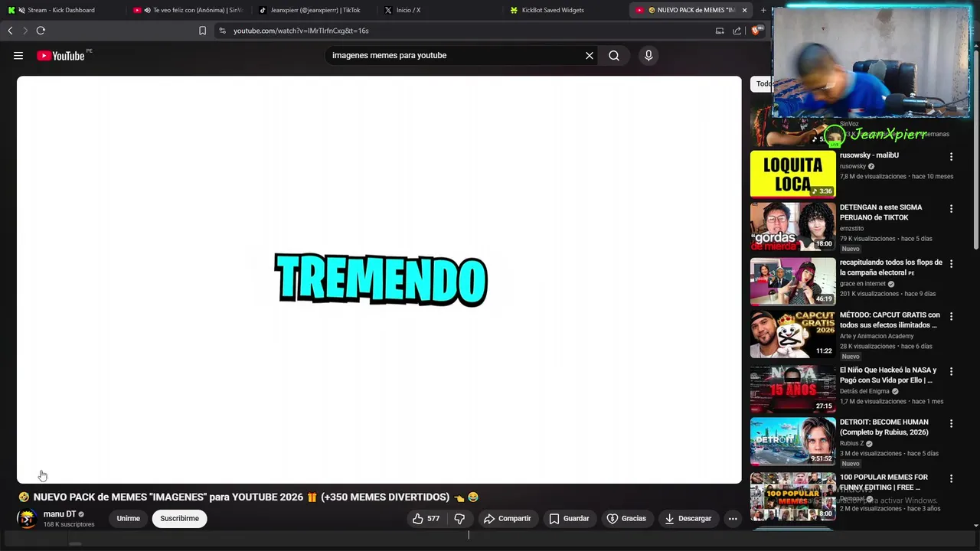The width and height of the screenshot is (980, 551).
Task: Open the 46:19 campaña electoral thumbnail
Action: point(792,282)
